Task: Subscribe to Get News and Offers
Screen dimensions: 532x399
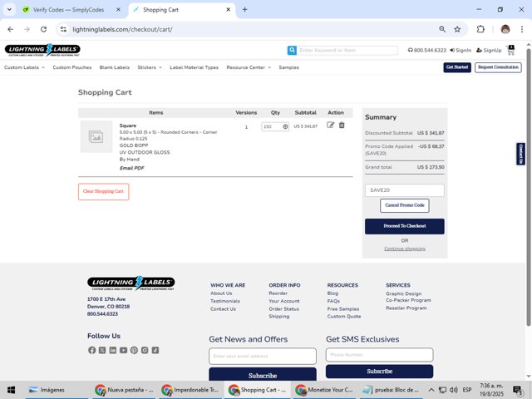Action: (x=263, y=374)
